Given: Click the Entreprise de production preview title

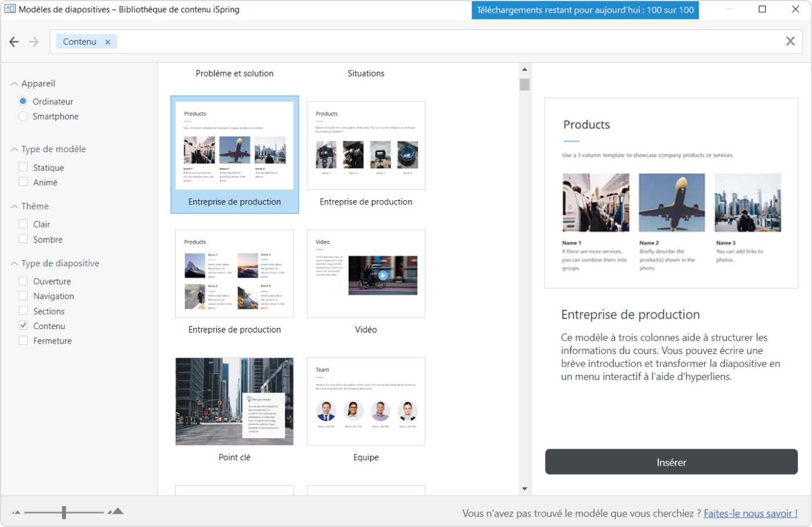Looking at the screenshot, I should [x=630, y=315].
